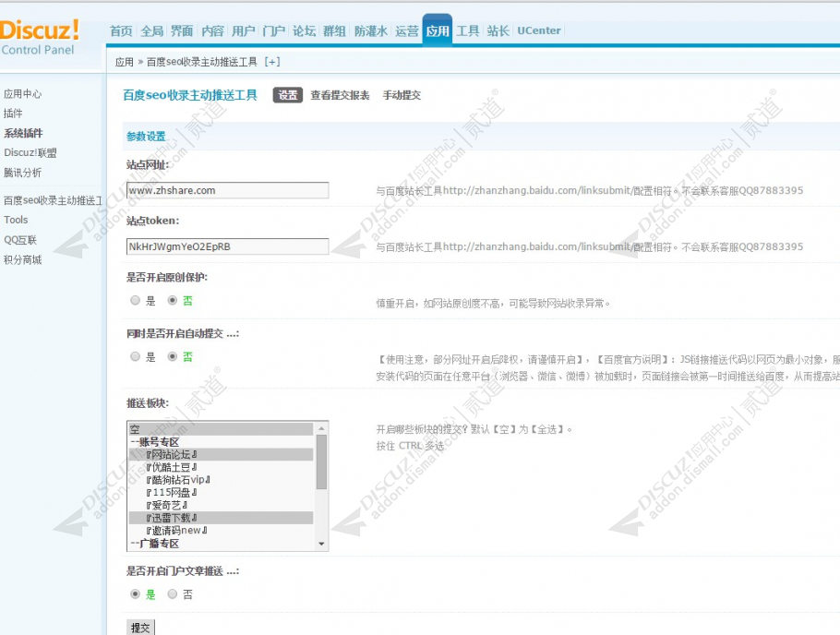Select the 设置 plugin tab
840x635 pixels.
[x=288, y=95]
